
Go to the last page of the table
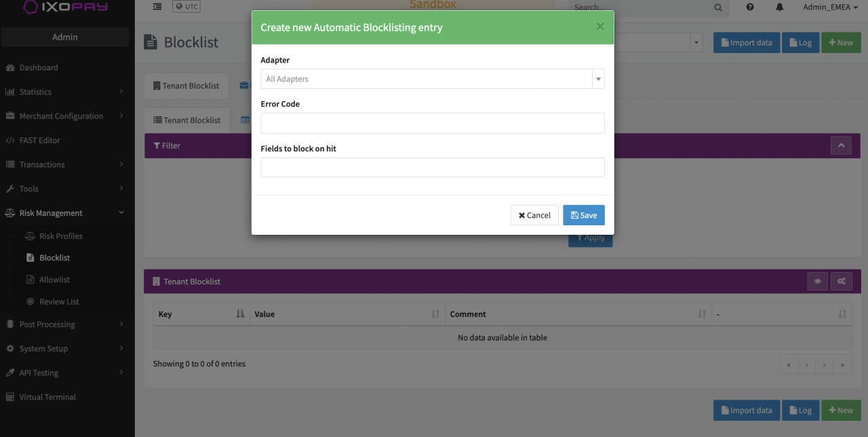click(x=842, y=364)
